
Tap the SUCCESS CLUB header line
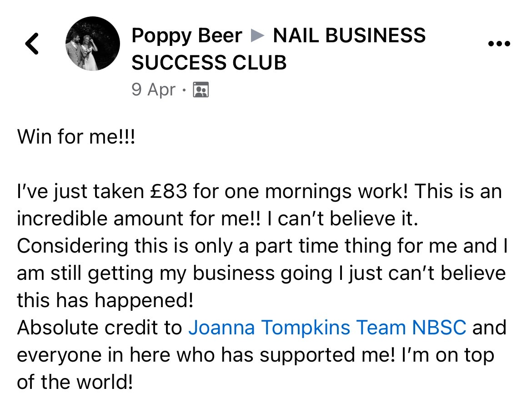tap(209, 63)
